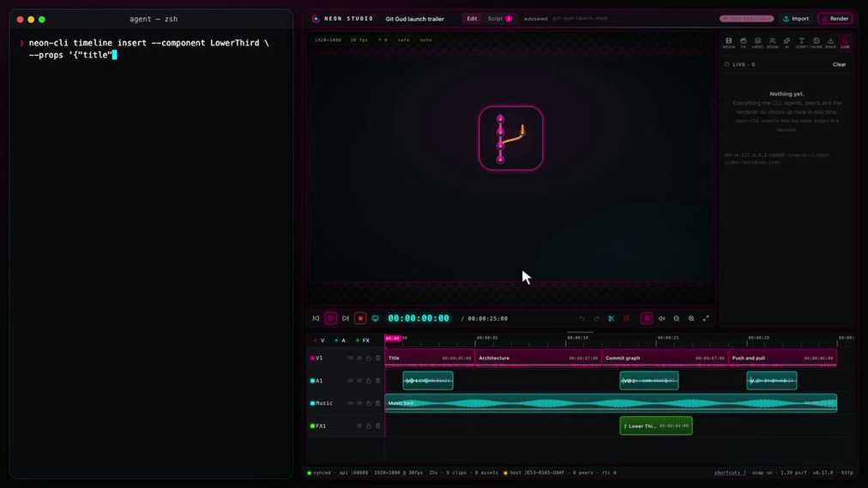Screen dimensions: 868x488
Task: Delete the V1 track
Action: [378, 358]
